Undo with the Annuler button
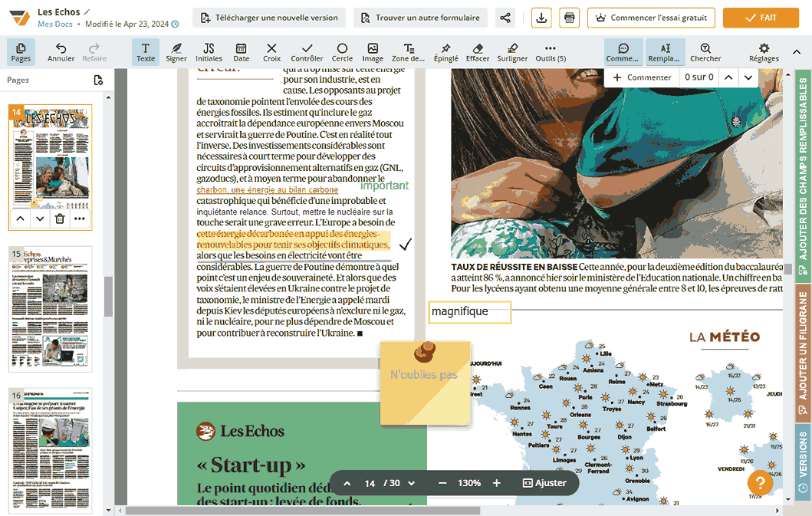 coord(61,52)
